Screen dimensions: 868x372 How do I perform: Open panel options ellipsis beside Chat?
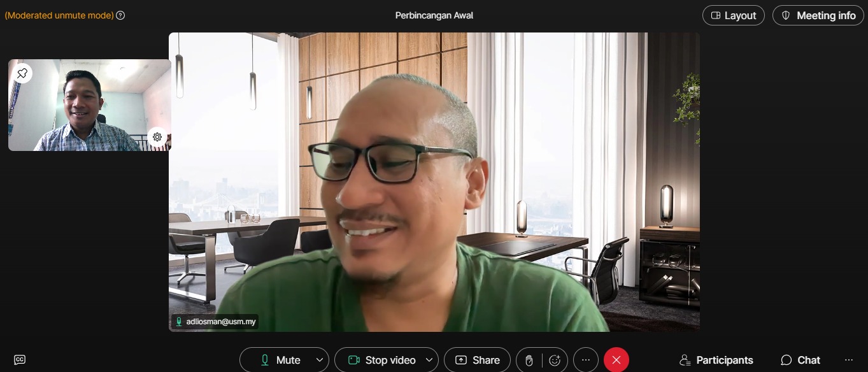tap(848, 360)
